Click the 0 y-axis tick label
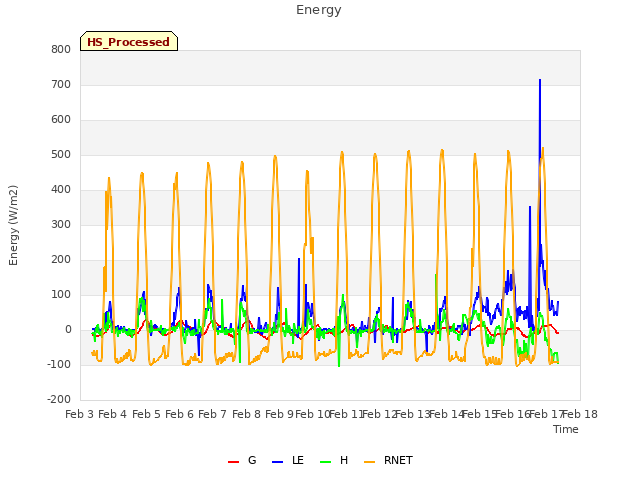 click(x=68, y=329)
